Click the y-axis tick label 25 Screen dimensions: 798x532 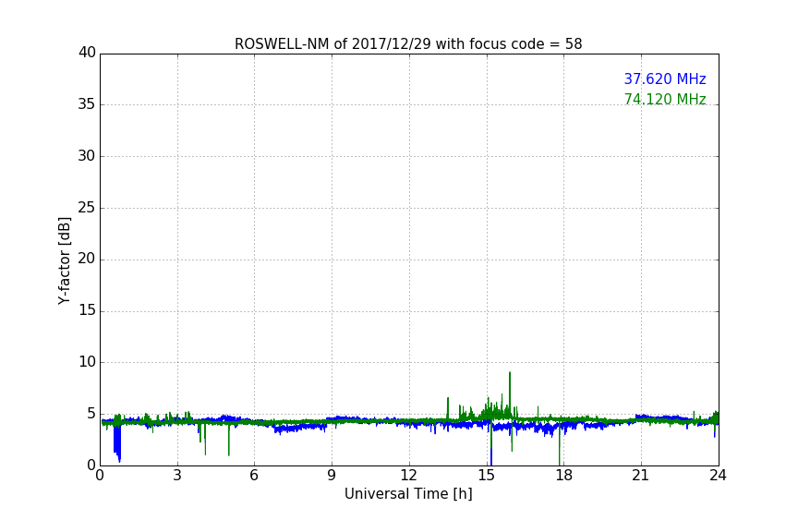[x=87, y=207]
